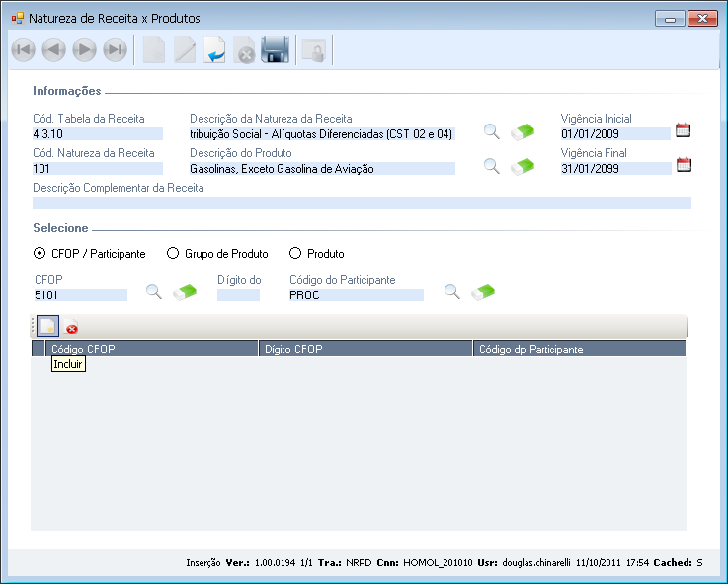Image resolution: width=728 pixels, height=584 pixels.
Task: Click the Dígito do input field
Action: 238,295
